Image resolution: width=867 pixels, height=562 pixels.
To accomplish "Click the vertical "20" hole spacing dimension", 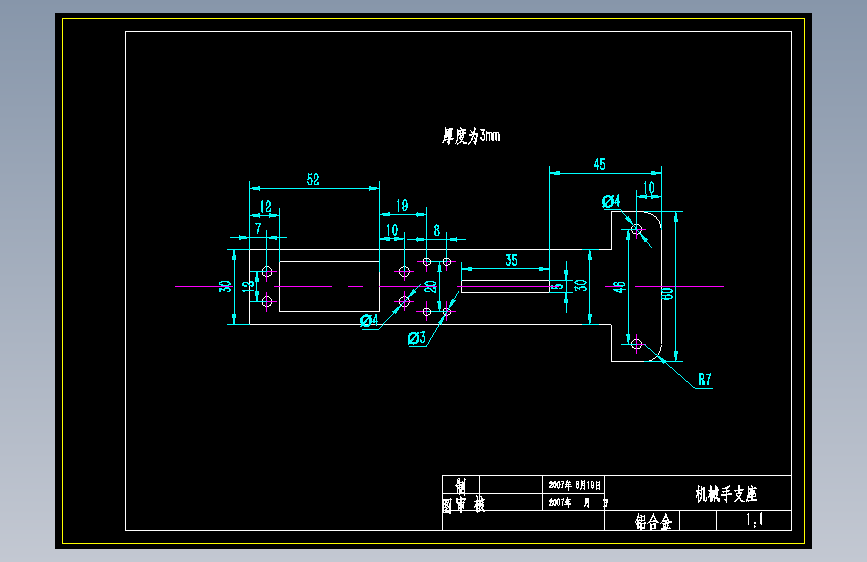I will (x=431, y=287).
